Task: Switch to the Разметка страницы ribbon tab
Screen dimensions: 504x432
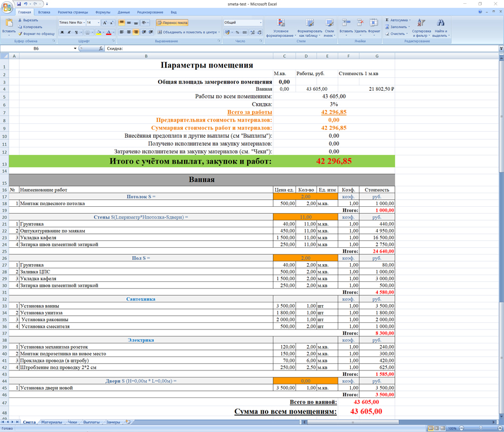Action: [73, 12]
